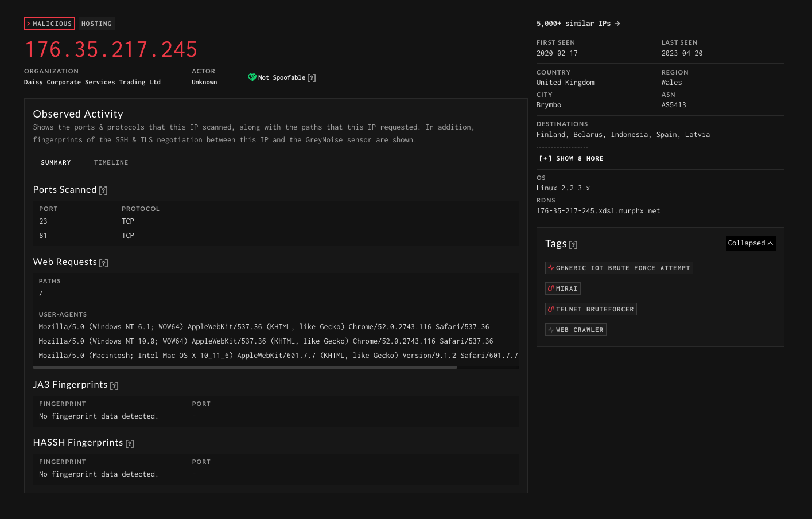Click the icon inside TELNET BRUTEFORCER tag

coord(552,309)
